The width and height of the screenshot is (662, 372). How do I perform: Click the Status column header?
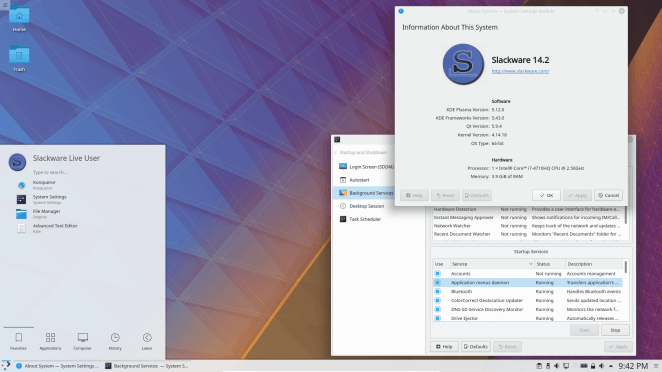pos(550,264)
